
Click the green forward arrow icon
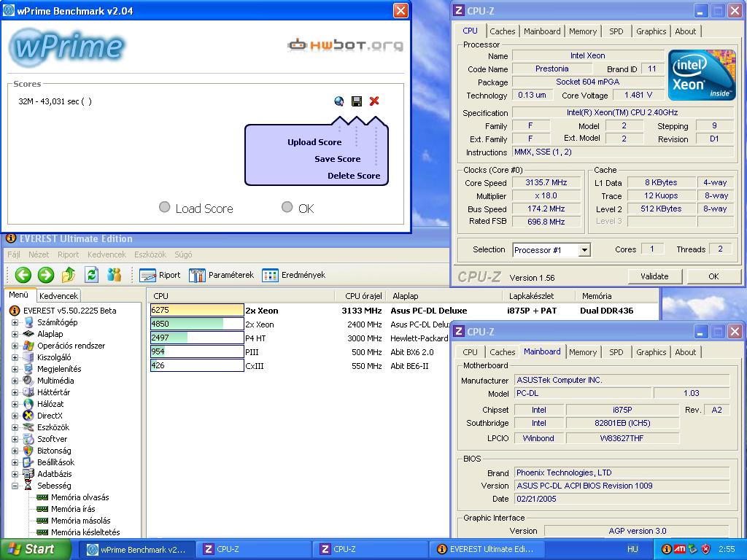click(x=46, y=275)
